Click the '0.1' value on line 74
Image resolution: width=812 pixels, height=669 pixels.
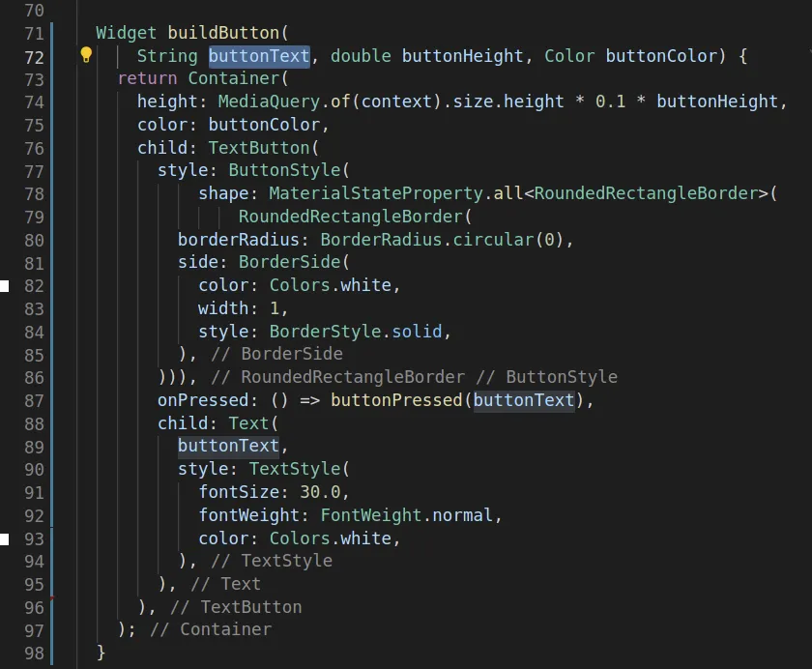pos(610,102)
